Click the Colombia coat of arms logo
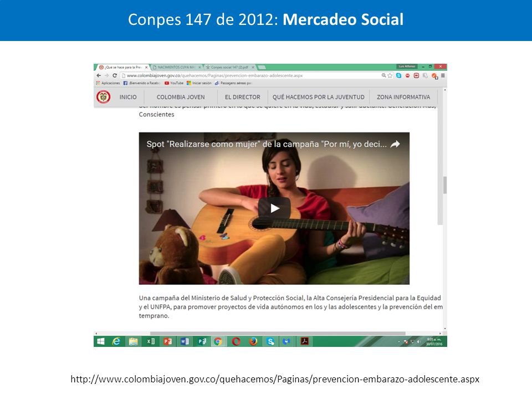532x399 pixels. pos(103,97)
